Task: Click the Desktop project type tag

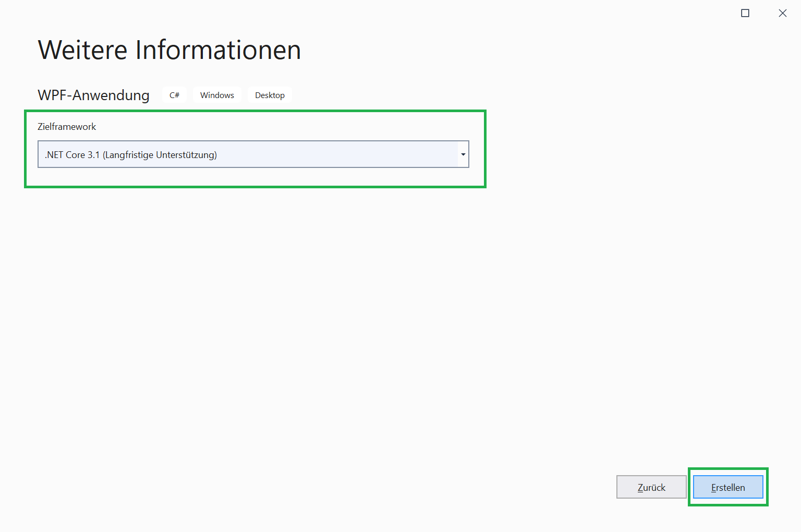Action: 270,95
